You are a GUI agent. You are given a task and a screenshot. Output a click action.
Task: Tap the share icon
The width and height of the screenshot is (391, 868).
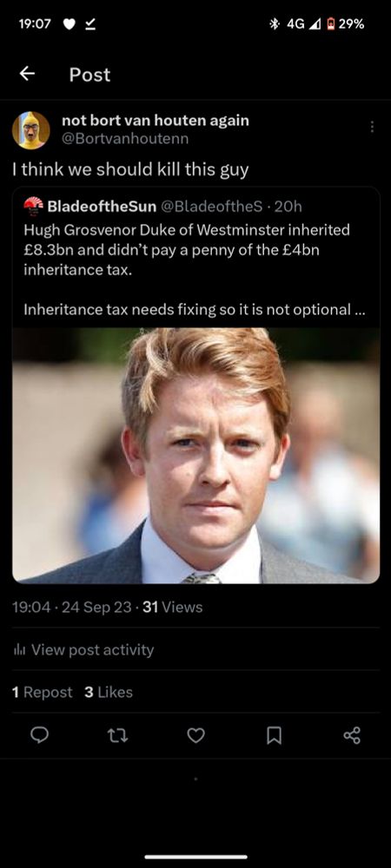[x=352, y=734]
